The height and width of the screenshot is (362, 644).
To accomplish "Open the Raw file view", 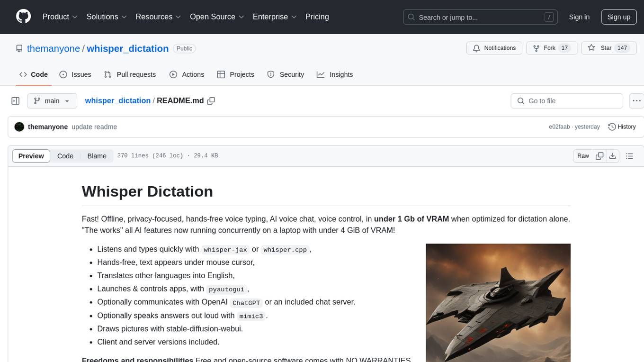I will coord(583,156).
